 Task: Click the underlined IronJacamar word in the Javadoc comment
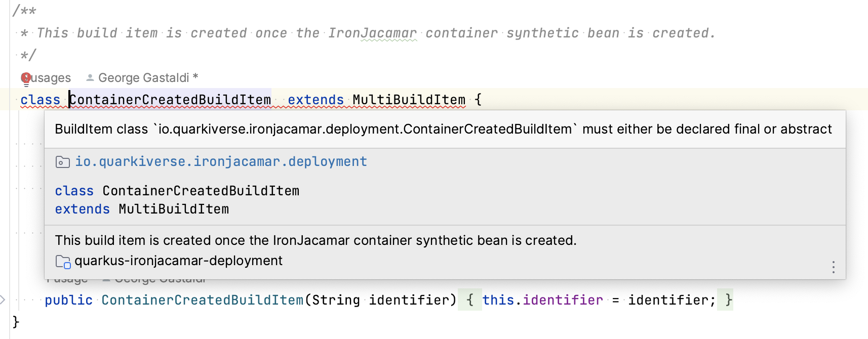[x=373, y=33]
